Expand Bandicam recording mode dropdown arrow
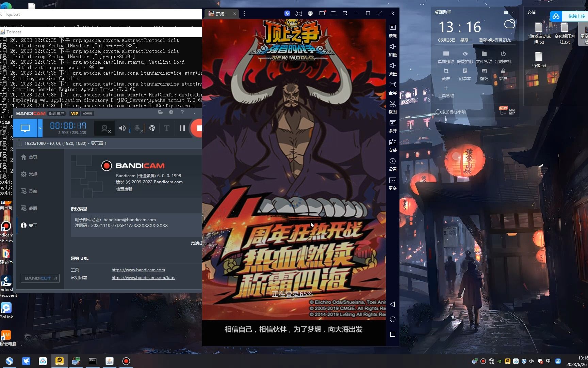The height and width of the screenshot is (368, 588). click(40, 128)
